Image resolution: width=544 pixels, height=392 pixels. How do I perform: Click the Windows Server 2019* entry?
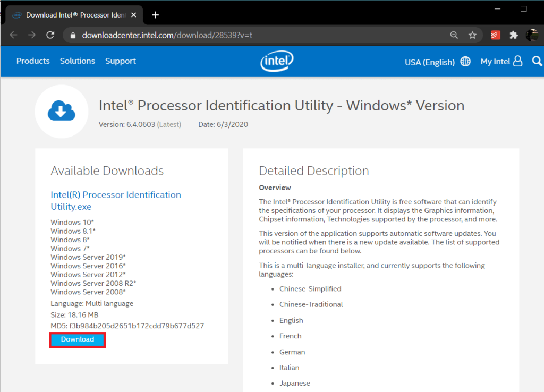click(88, 257)
